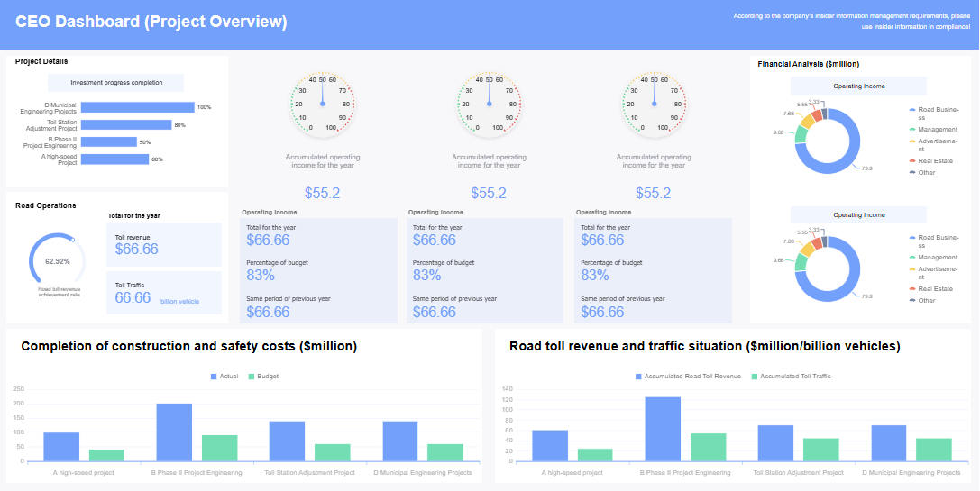Click Actual bar for B Phase II in construction chart
Image resolution: width=980 pixels, height=491 pixels.
coord(174,432)
